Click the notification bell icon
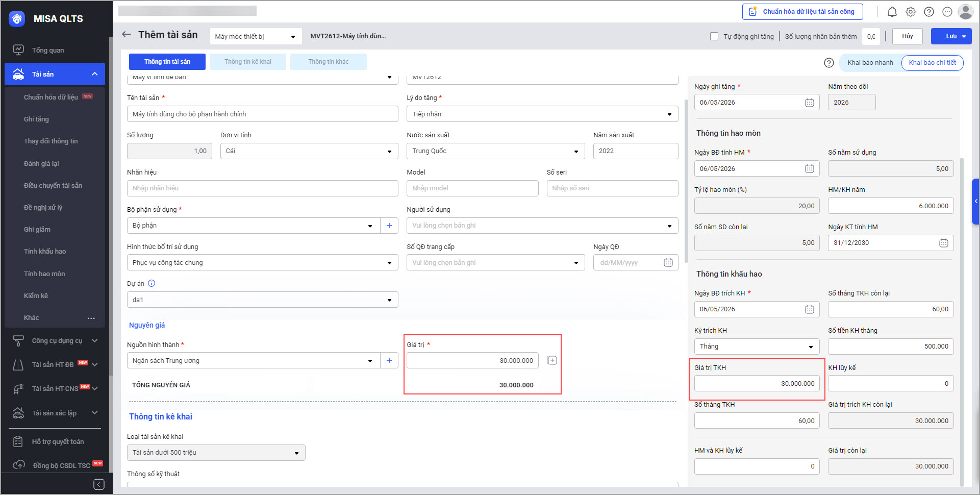Viewport: 980px width, 495px height. (x=892, y=12)
